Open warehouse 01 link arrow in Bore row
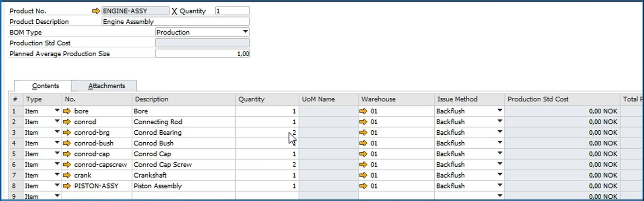Screen dimensions: 644x201 [x=363, y=111]
